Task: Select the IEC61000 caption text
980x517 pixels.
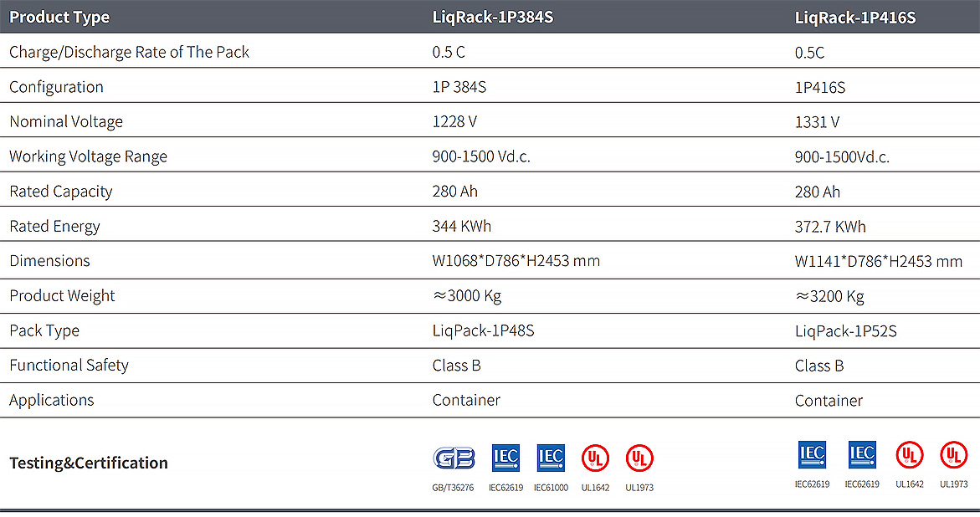Action: (x=551, y=488)
